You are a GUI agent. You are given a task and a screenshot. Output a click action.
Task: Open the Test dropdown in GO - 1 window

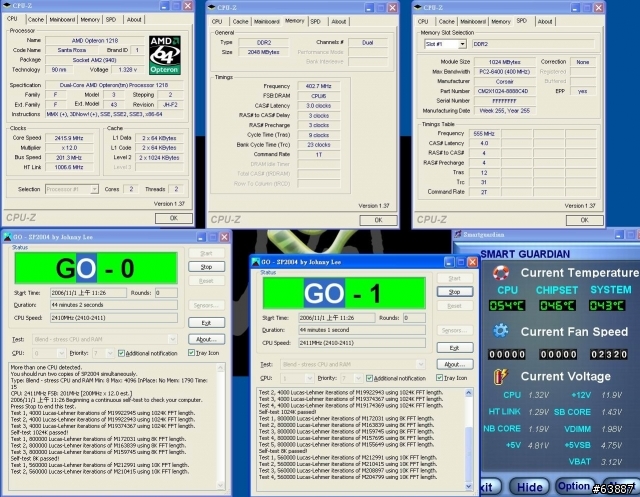(x=420, y=364)
